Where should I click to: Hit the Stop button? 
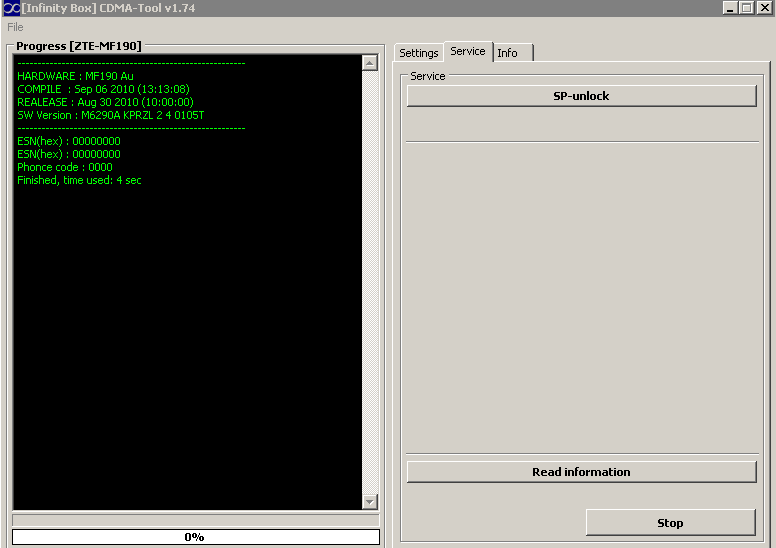(670, 522)
